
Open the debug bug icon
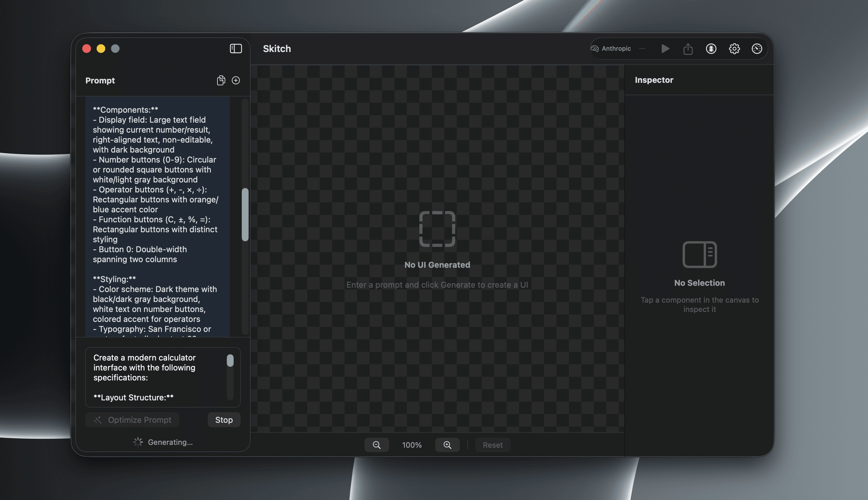click(711, 49)
